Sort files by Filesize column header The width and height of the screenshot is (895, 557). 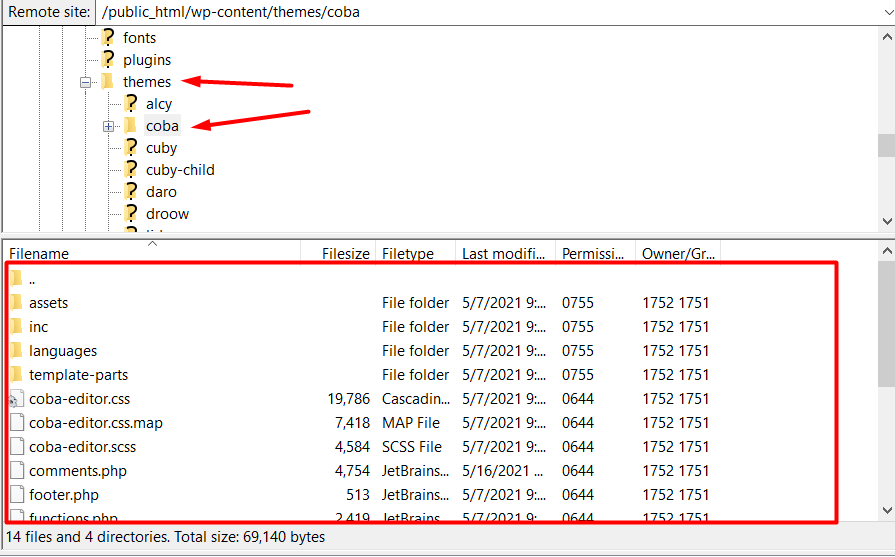click(x=345, y=254)
